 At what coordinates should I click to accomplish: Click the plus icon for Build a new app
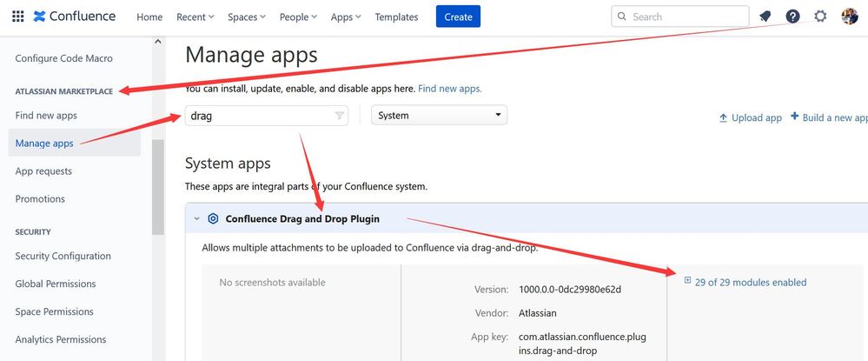[x=795, y=117]
